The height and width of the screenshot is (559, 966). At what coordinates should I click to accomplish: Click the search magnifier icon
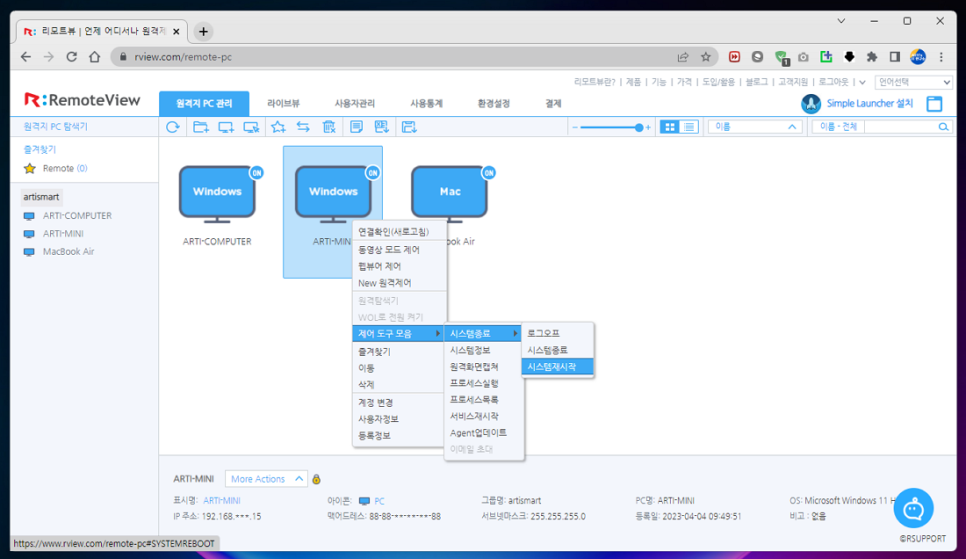click(943, 127)
